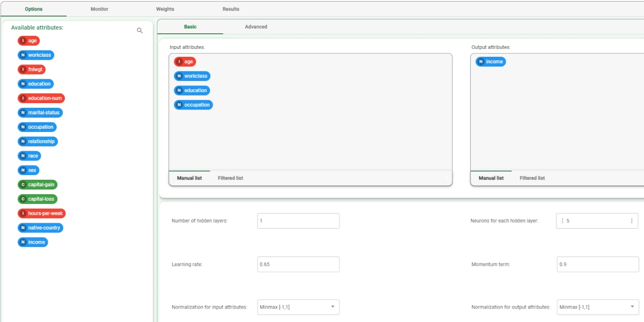Click the Number of hidden layers field
This screenshot has width=644, height=322.
(298, 221)
